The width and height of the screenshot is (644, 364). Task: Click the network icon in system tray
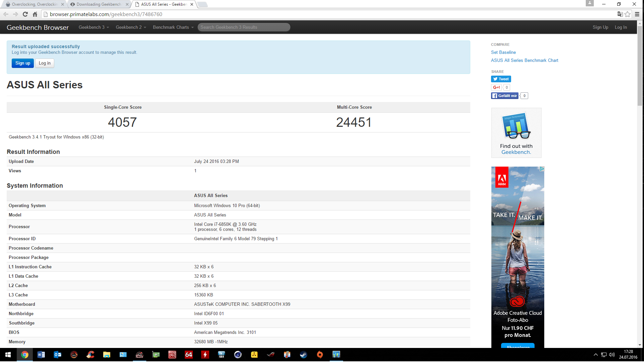(x=603, y=355)
